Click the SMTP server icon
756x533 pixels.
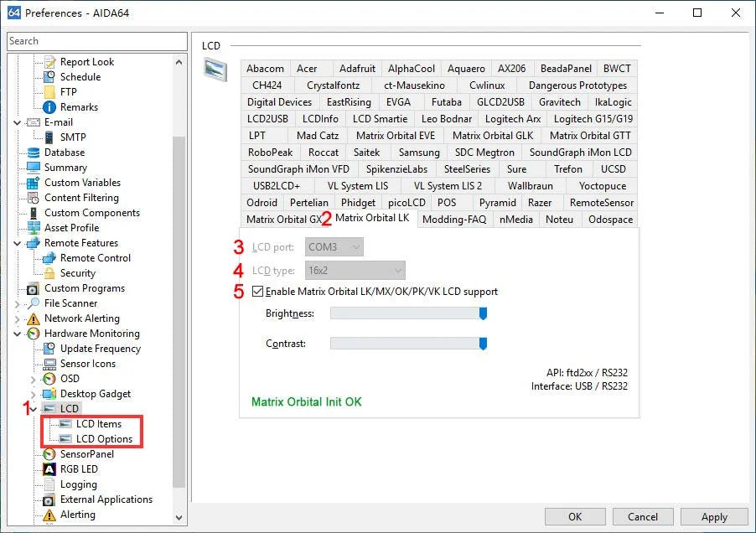pyautogui.click(x=49, y=137)
